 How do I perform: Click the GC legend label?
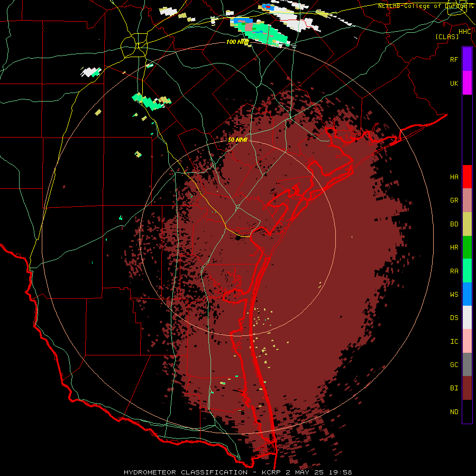coord(454,364)
